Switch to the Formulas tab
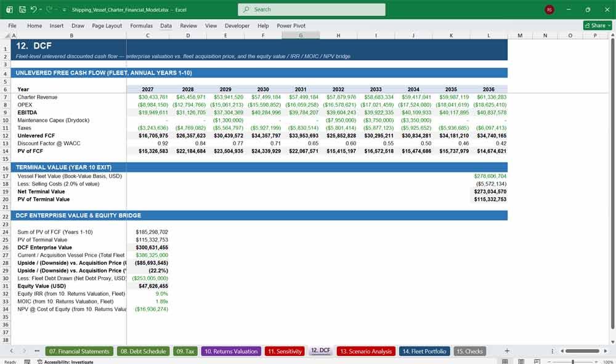The width and height of the screenshot is (616, 364). pos(142,25)
